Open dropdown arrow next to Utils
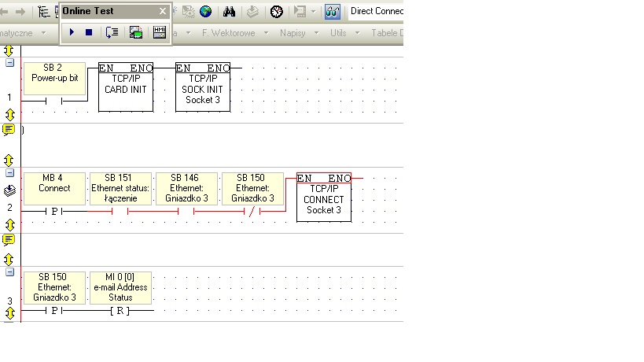This screenshot has width=644, height=362. [357, 33]
